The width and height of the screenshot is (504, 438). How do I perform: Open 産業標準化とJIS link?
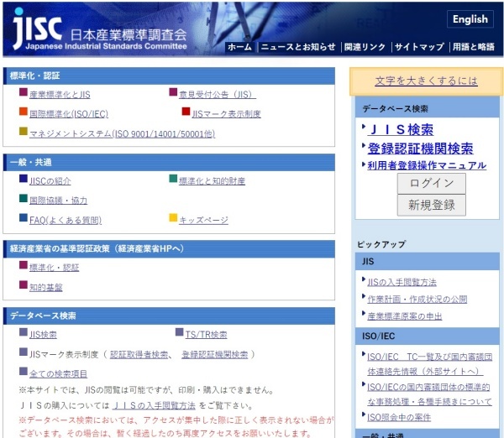[61, 95]
